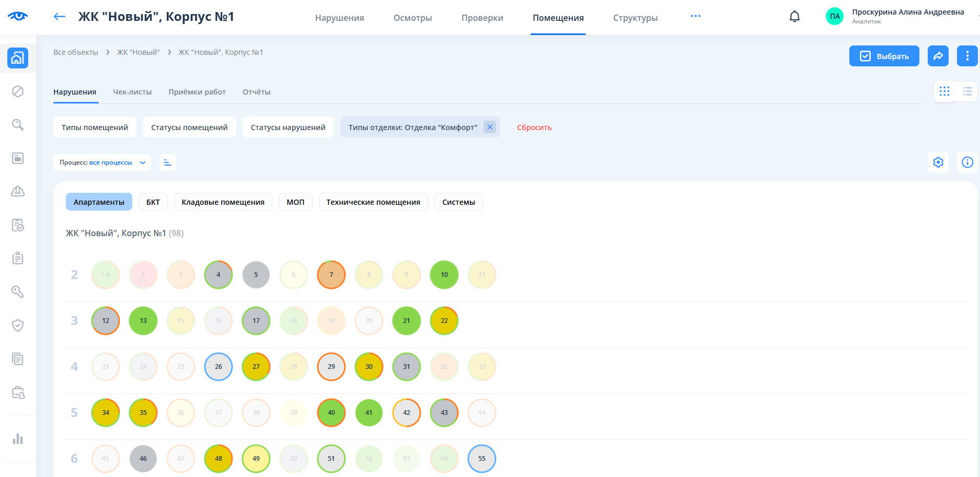Select the green apartment circle 10
Screen dimensions: 980x477
click(x=444, y=275)
